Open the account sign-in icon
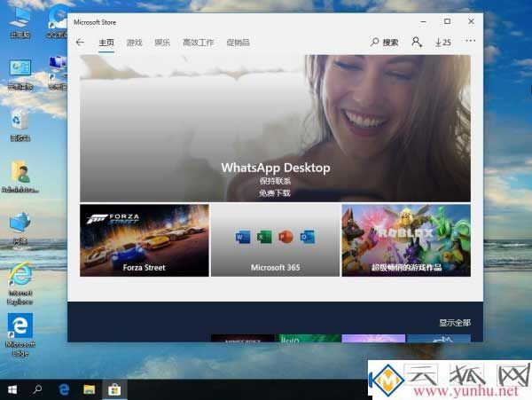 point(417,42)
